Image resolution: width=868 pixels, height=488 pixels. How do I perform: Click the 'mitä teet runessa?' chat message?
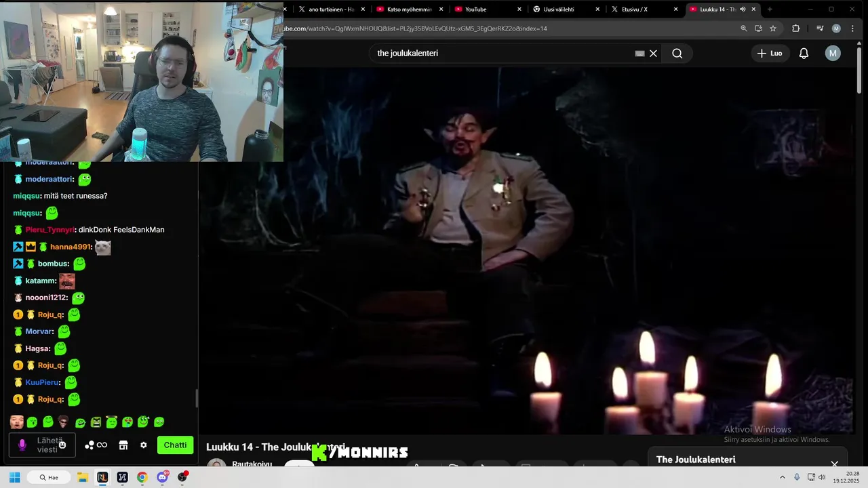pyautogui.click(x=75, y=196)
